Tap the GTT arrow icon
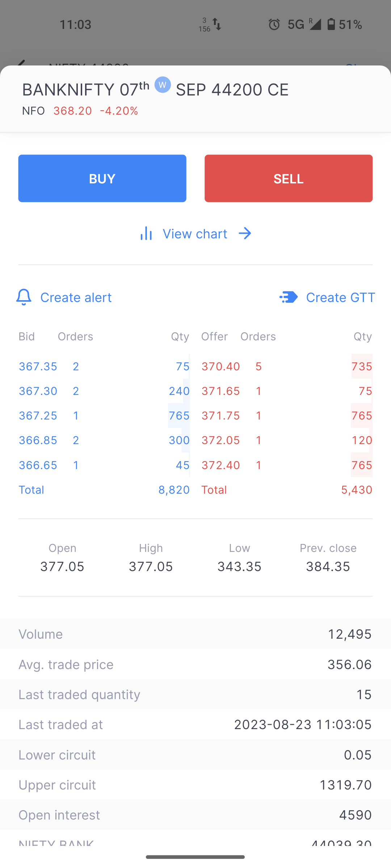This screenshot has height=868, width=391. pos(289,297)
